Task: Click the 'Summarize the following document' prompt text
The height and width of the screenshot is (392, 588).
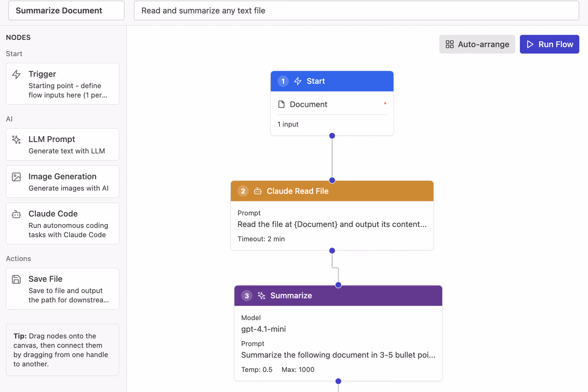Action: coord(338,355)
